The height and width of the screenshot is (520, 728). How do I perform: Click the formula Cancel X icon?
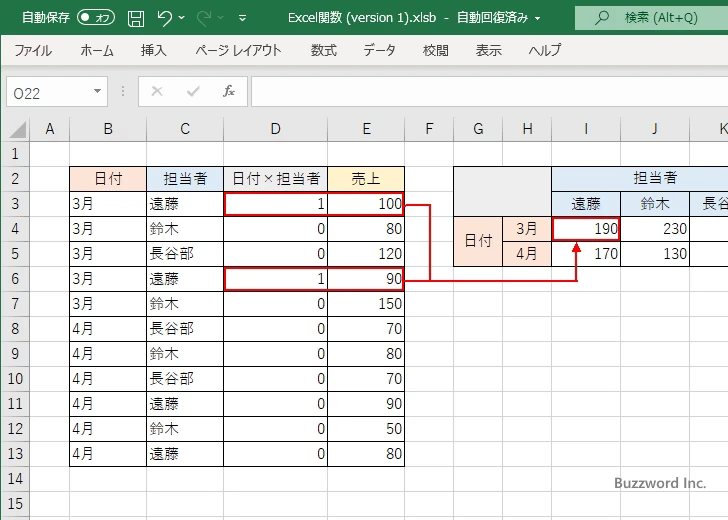pos(157,91)
